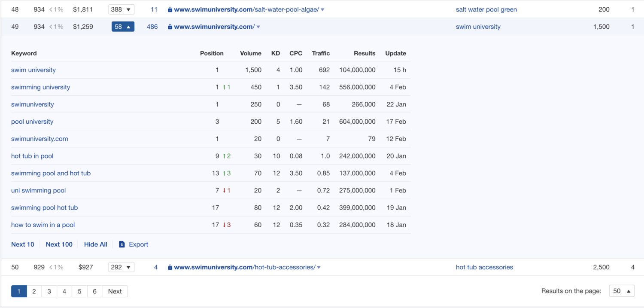Click the Keyword column header
This screenshot has width=644, height=308.
point(24,53)
